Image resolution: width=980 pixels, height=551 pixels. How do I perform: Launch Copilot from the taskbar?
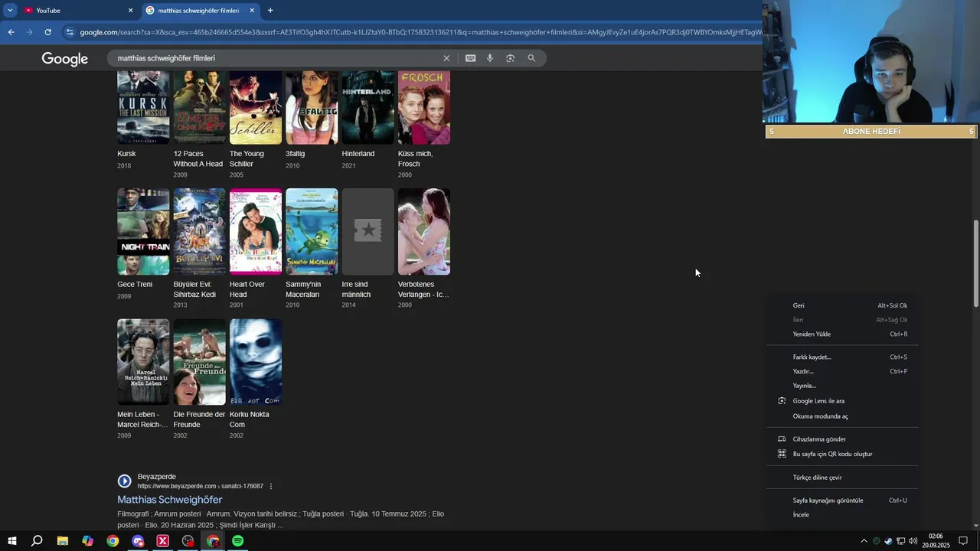point(87,541)
